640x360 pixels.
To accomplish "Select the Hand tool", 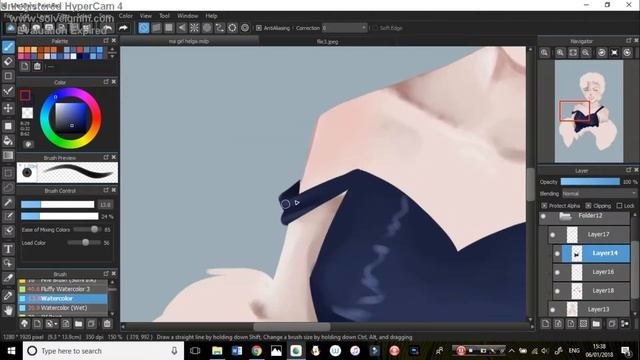I will [8, 311].
